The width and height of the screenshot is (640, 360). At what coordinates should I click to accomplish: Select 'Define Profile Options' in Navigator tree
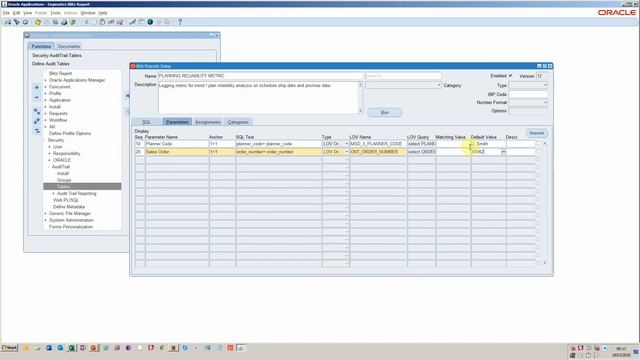click(x=70, y=133)
